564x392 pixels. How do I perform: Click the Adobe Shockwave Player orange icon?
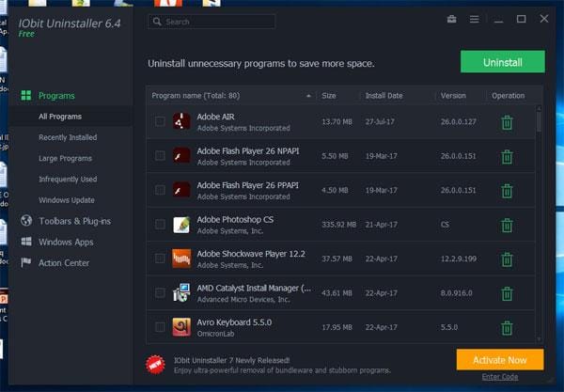point(181,259)
